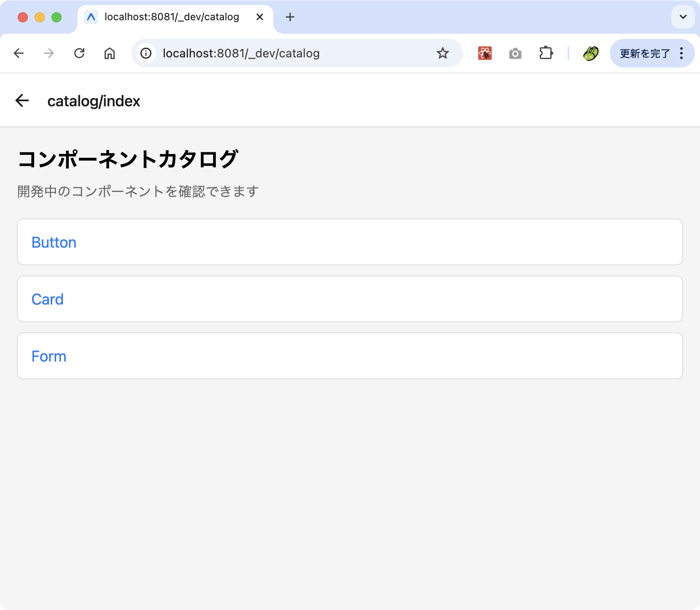The height and width of the screenshot is (610, 700).
Task: Open the Button component page
Action: tap(54, 242)
